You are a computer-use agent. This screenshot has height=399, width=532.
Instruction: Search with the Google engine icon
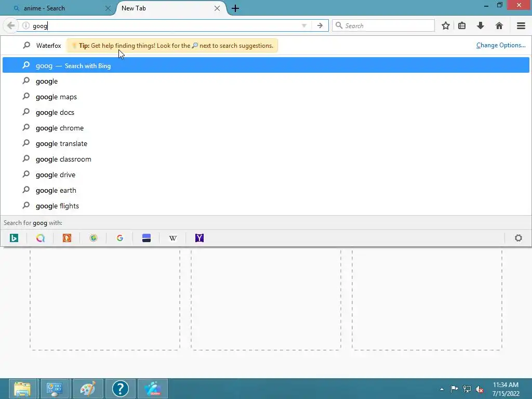tap(120, 238)
